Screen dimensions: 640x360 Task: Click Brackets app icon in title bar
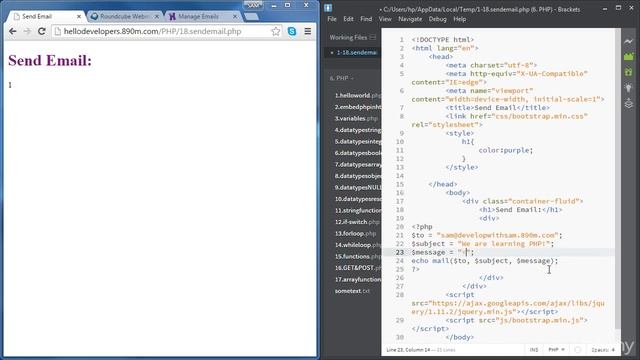[328, 8]
